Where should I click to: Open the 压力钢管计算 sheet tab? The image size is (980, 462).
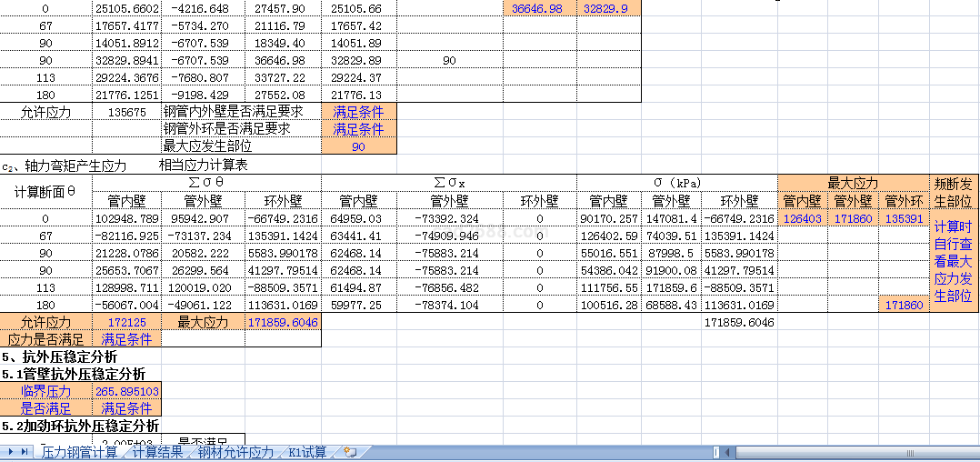79,452
